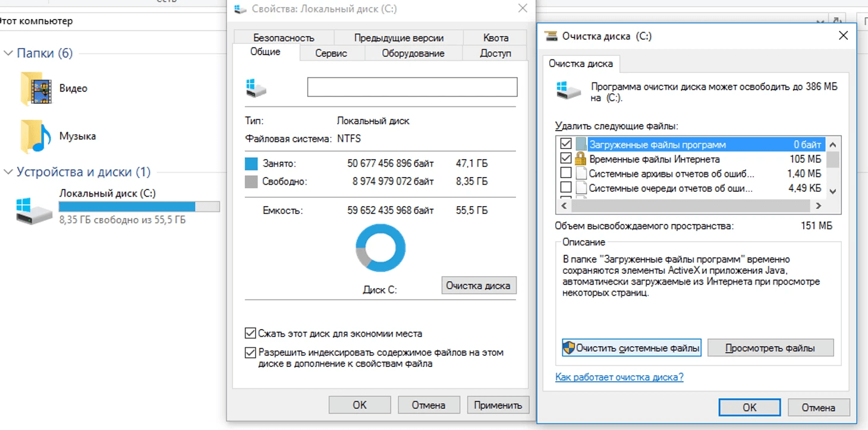Click Очистить системные файлы button
Viewport: 868px width, 430px height.
point(631,348)
